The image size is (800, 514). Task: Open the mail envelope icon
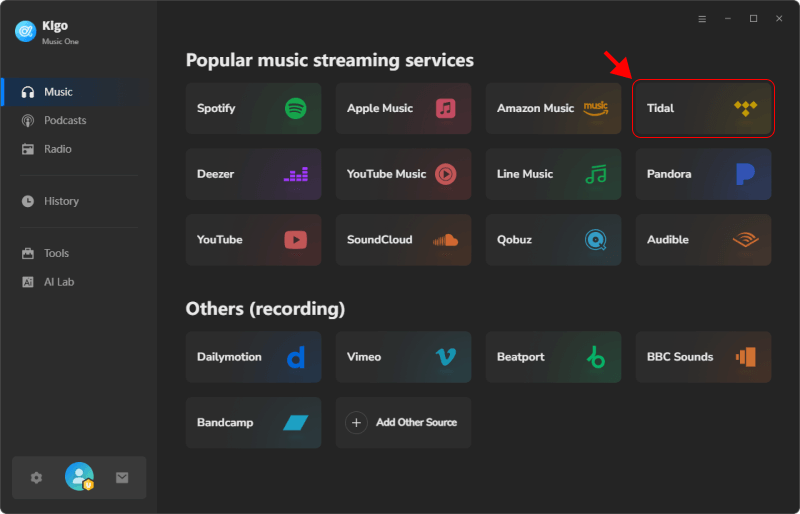[x=122, y=478]
